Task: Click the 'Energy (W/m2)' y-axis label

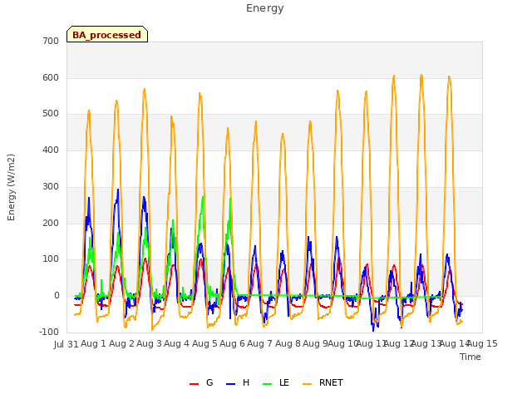Action: (x=11, y=187)
